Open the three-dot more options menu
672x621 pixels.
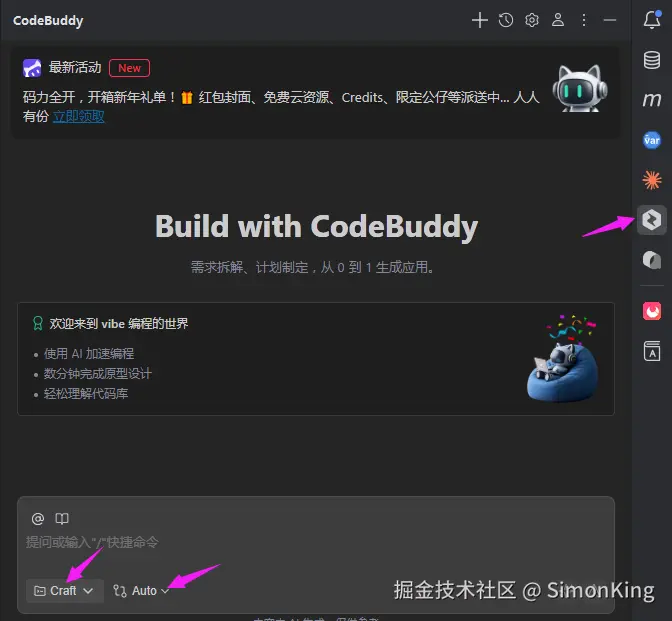coord(584,20)
